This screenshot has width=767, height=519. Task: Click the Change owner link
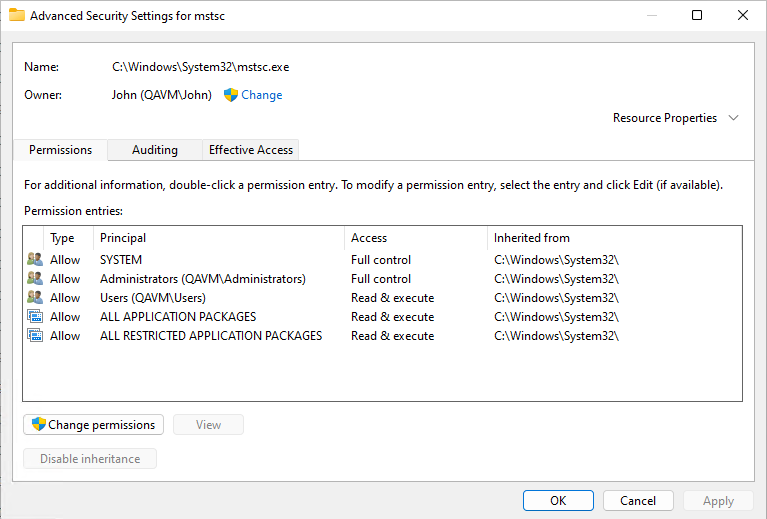262,95
